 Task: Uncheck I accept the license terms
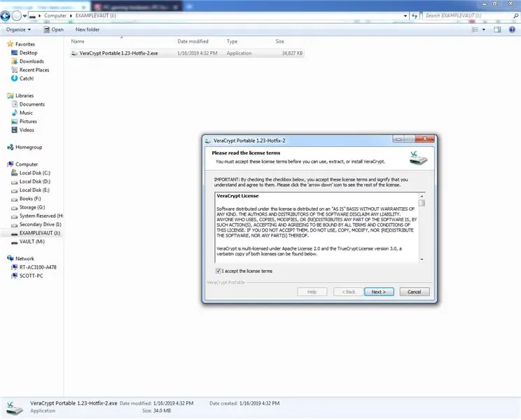click(x=218, y=271)
